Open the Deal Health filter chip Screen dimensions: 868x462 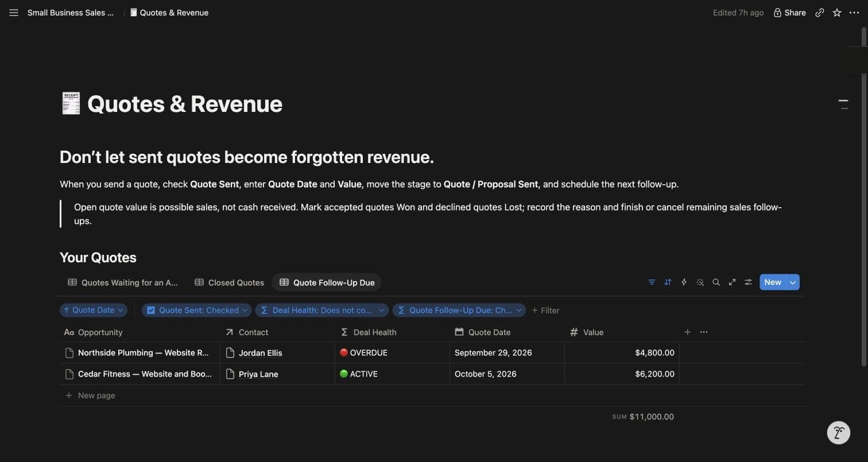(322, 310)
